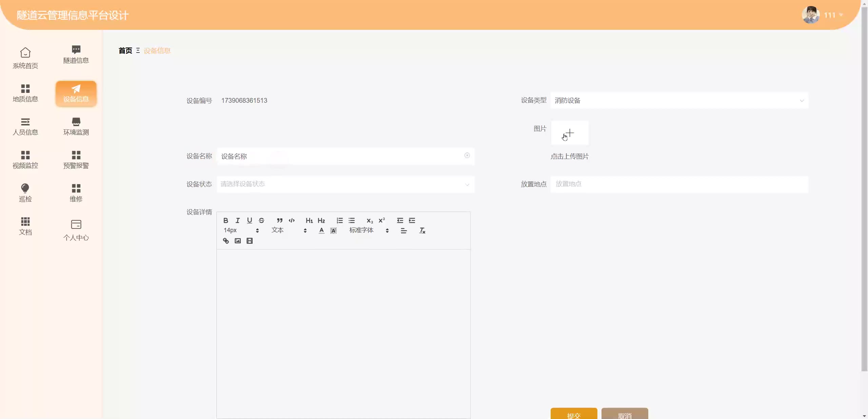Open 隧道信息 in the sidebar menu
The image size is (868, 419).
[76, 55]
